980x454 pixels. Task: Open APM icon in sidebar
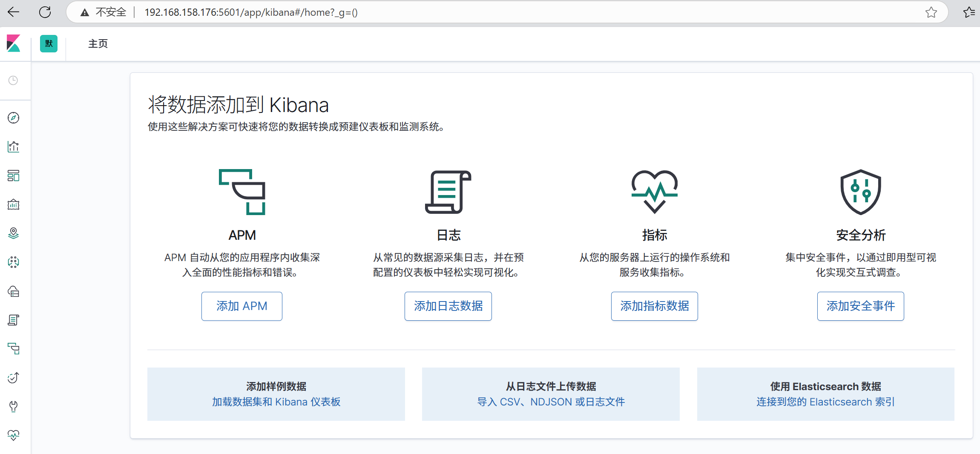(13, 349)
